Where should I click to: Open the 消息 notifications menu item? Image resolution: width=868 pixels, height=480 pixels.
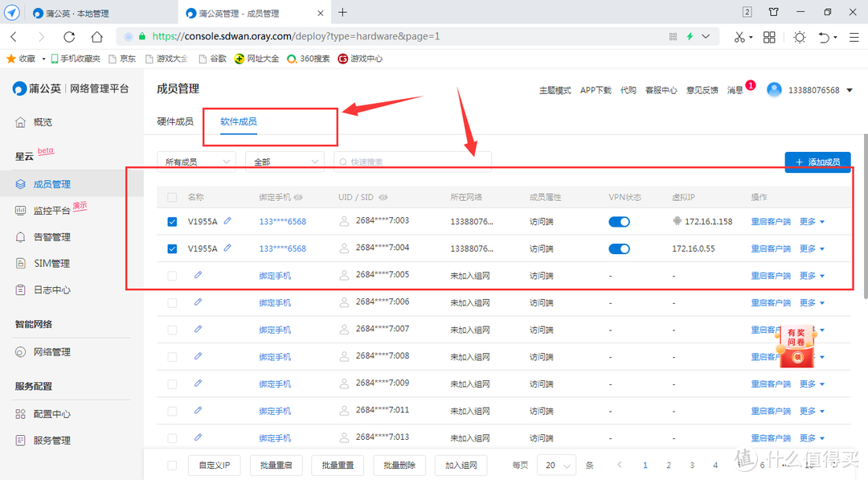point(735,89)
